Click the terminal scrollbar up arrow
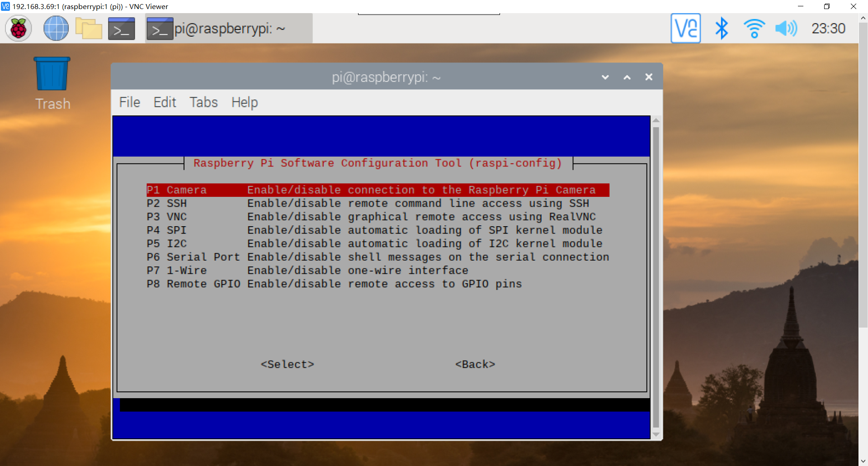 point(656,120)
